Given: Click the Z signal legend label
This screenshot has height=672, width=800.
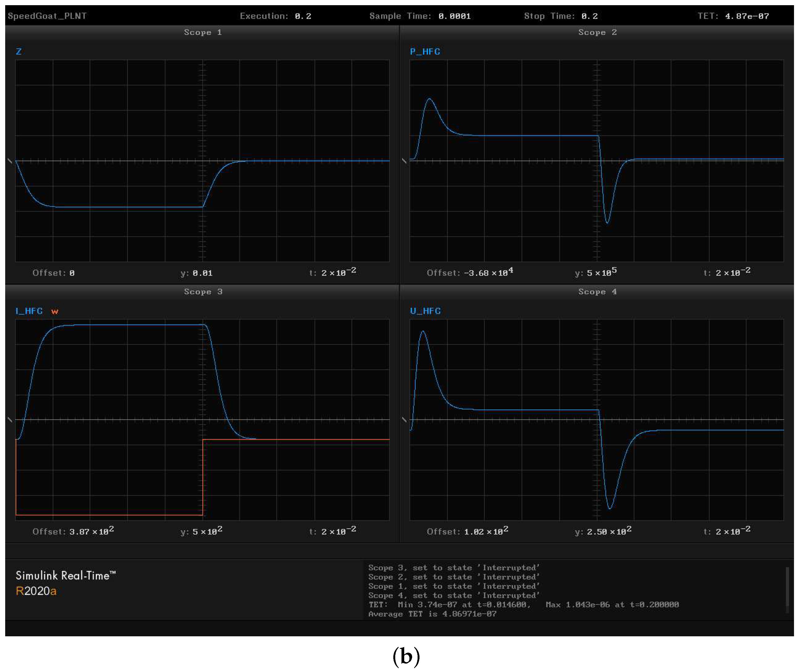Looking at the screenshot, I should (19, 52).
